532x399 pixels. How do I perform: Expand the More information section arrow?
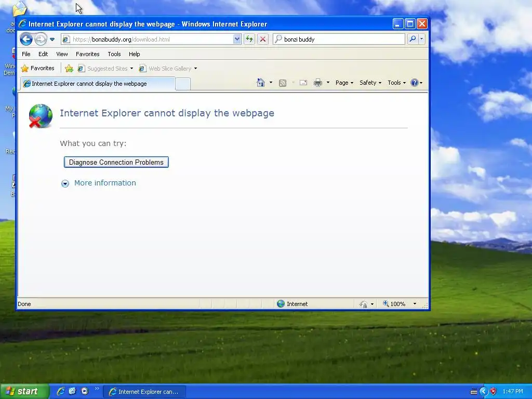[65, 183]
